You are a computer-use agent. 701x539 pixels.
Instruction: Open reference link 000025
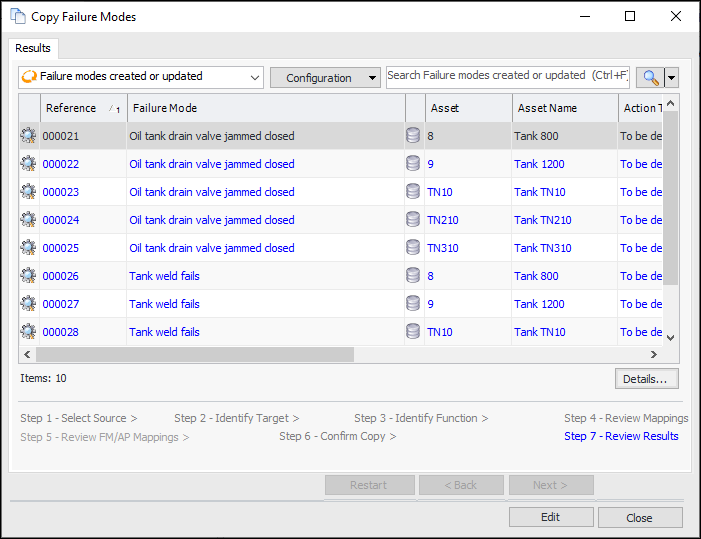61,248
